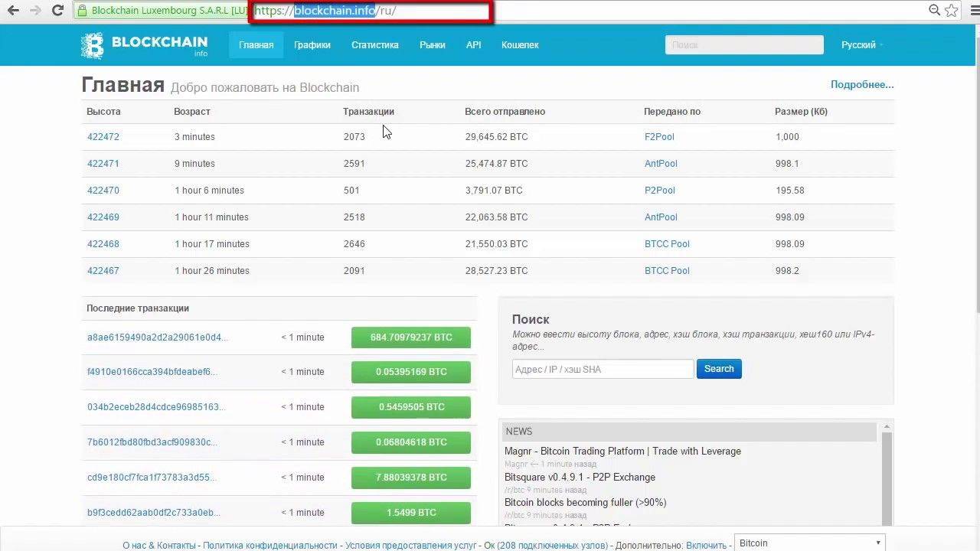Viewport: 980px width, 551px height.
Task: Bookmark page with the star icon
Action: point(952,11)
